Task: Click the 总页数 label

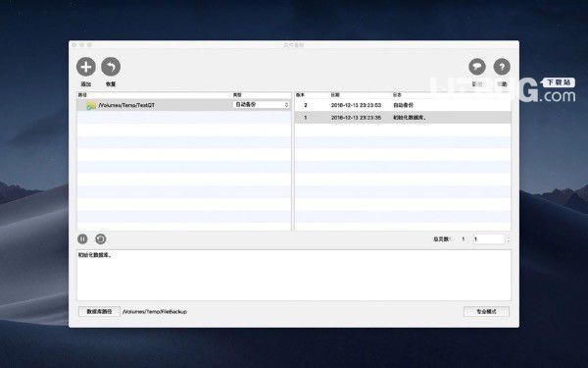Action: coord(442,238)
